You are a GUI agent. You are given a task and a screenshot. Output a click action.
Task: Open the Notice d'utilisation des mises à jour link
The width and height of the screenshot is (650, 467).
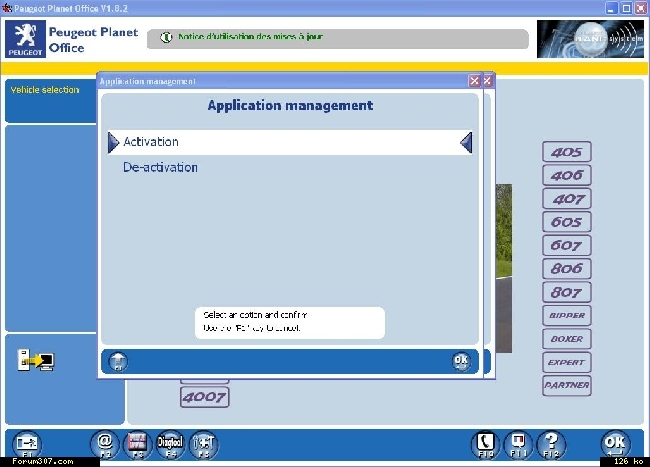(250, 37)
